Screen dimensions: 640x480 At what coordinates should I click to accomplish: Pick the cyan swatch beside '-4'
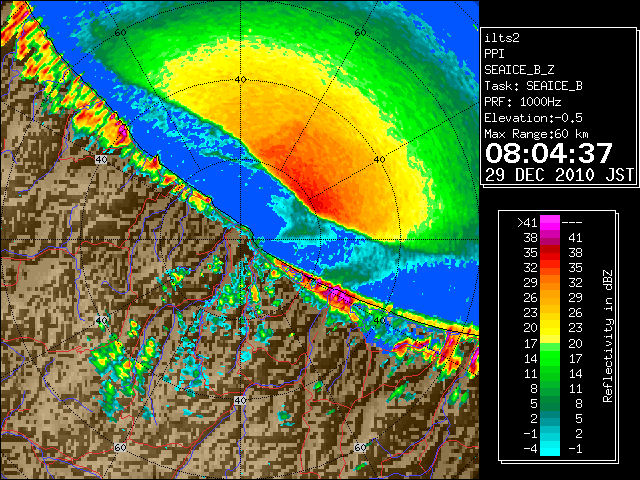[550, 449]
